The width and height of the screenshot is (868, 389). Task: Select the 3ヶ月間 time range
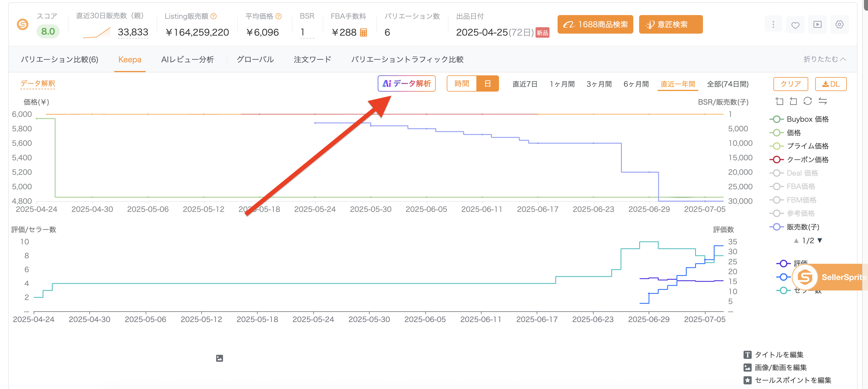tap(599, 84)
